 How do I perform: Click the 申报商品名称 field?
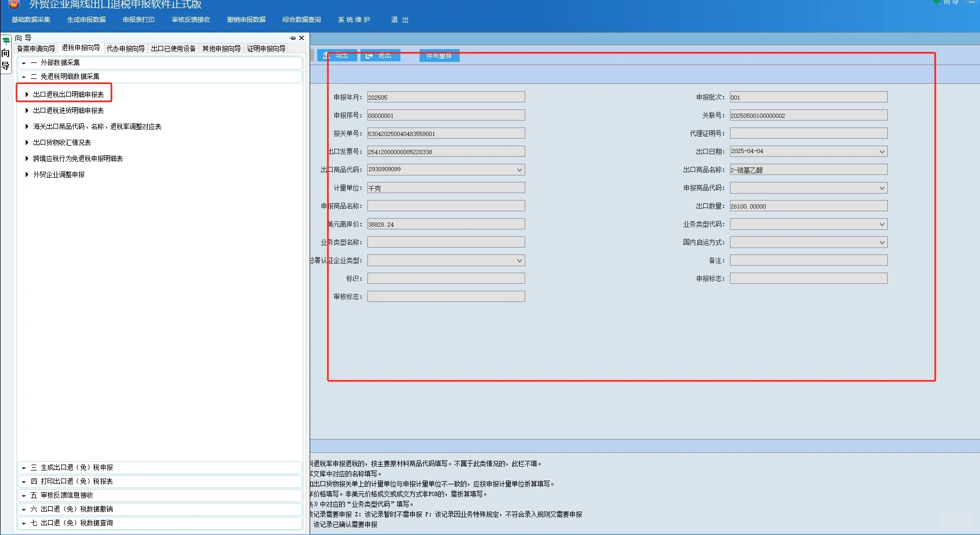(x=446, y=206)
